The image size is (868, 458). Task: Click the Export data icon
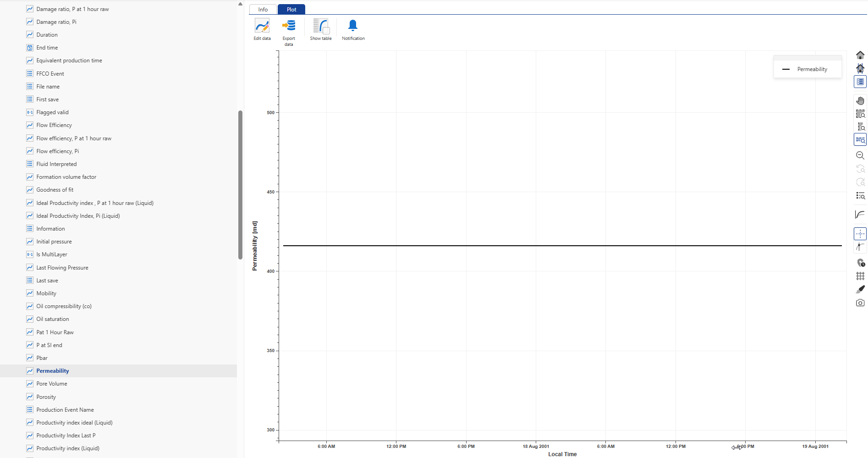[289, 26]
